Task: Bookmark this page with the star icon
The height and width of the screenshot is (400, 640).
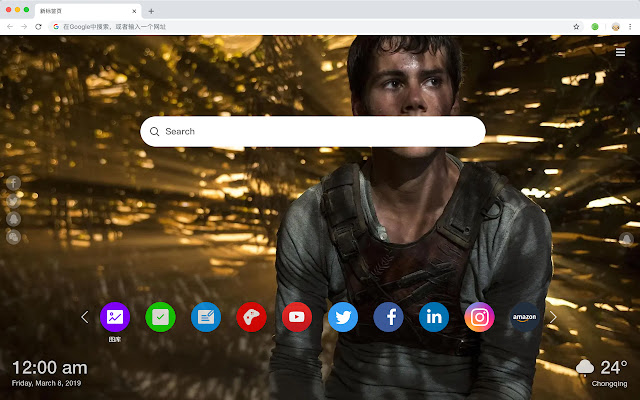Action: [x=576, y=26]
